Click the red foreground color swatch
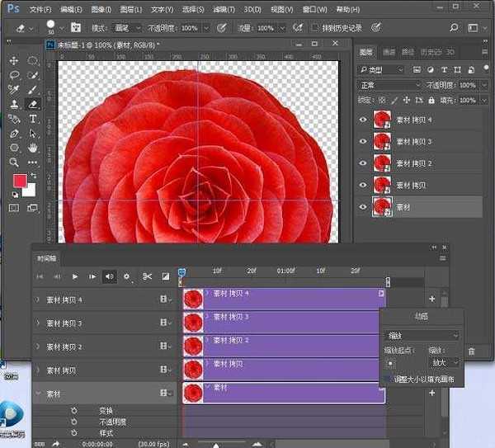The height and width of the screenshot is (448, 495). click(20, 181)
